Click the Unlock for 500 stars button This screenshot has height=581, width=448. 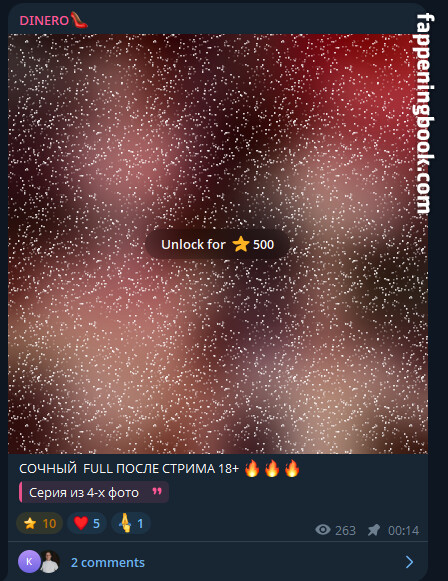[218, 245]
